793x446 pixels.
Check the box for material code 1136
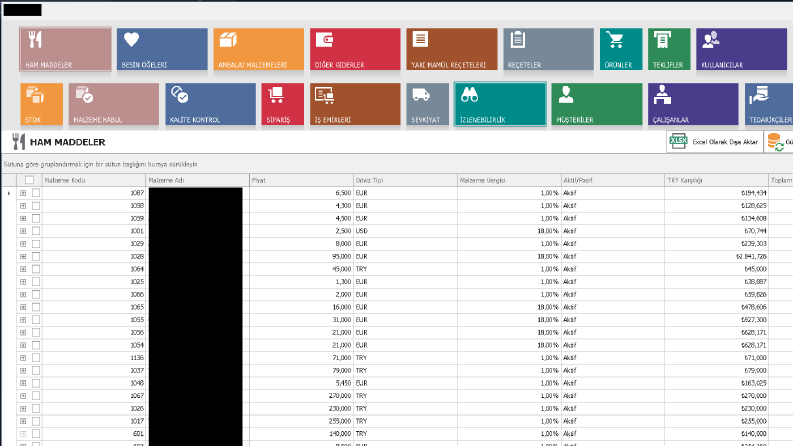point(36,358)
